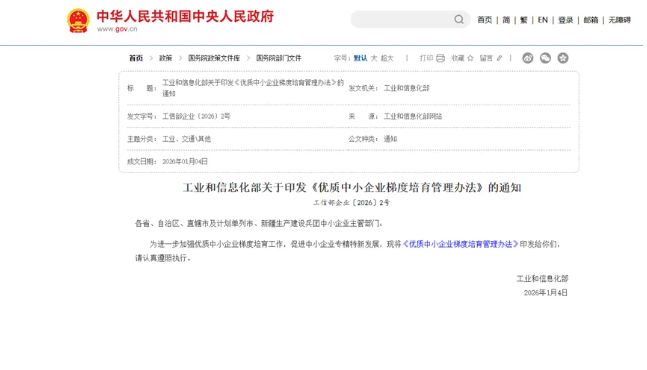Click the 打印 print text

click(x=426, y=58)
